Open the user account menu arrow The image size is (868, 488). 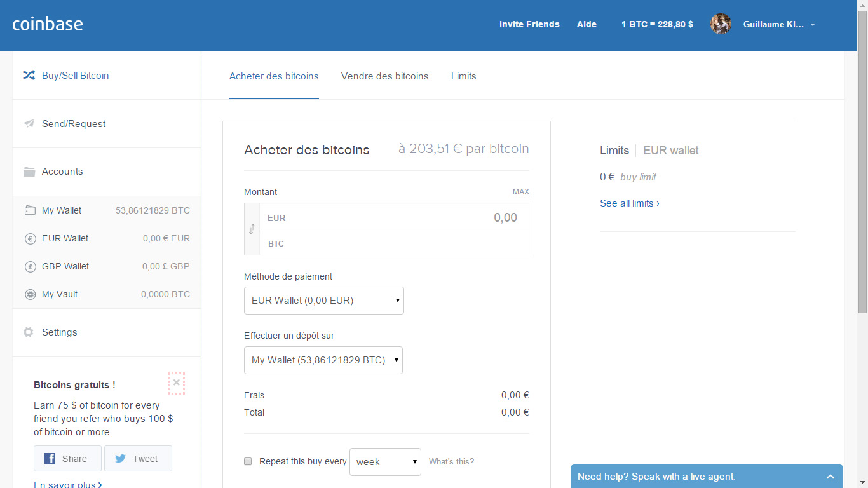coord(813,25)
